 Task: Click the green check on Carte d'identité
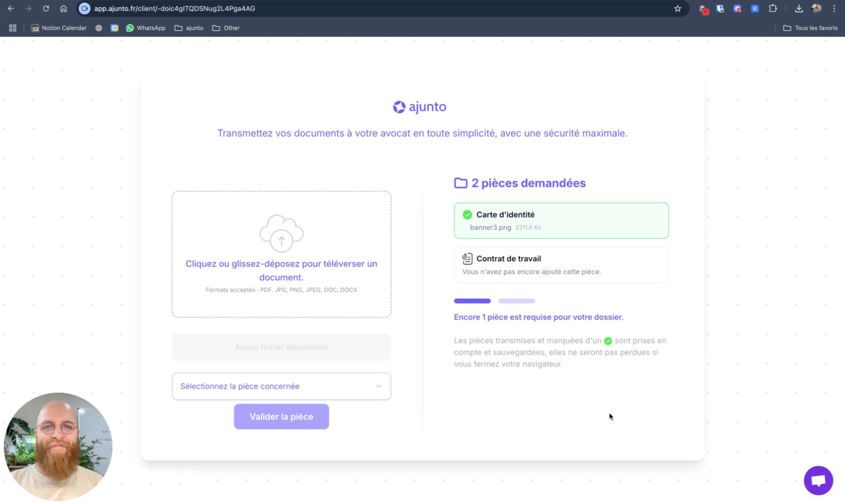point(467,214)
